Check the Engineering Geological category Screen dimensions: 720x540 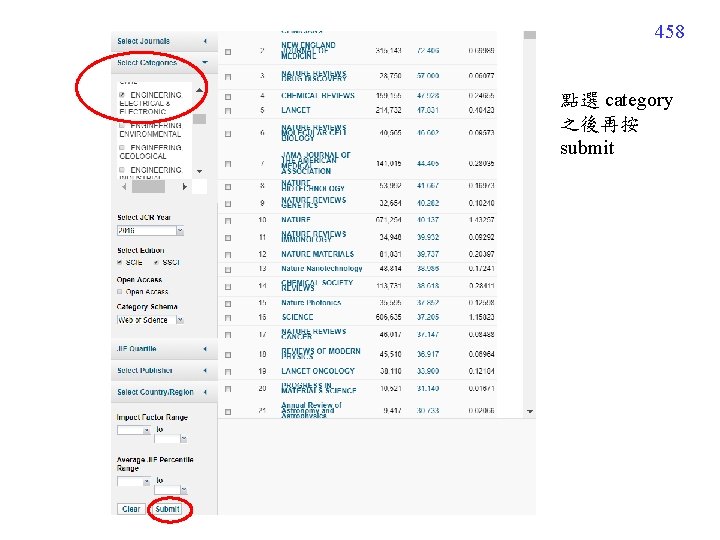(122, 147)
